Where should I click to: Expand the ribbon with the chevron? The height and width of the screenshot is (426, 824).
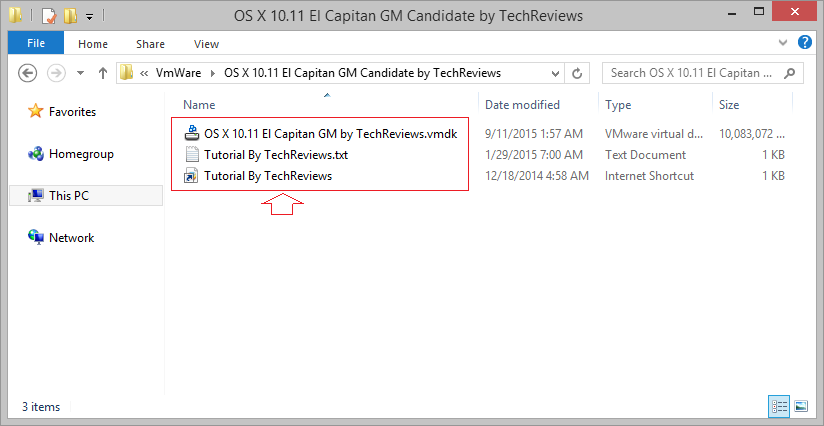[x=783, y=43]
